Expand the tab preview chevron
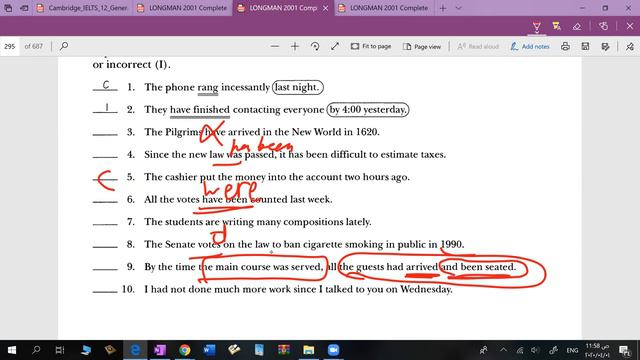 [458, 8]
